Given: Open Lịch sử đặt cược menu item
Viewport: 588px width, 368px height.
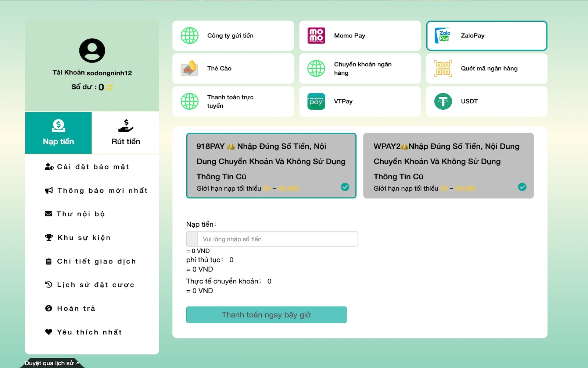Looking at the screenshot, I should click(90, 284).
